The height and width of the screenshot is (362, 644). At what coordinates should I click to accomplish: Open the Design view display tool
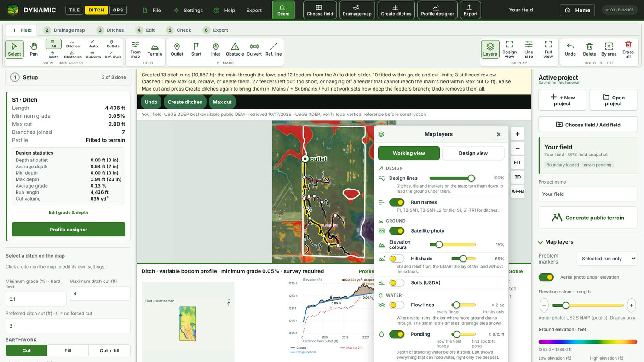pyautogui.click(x=510, y=49)
